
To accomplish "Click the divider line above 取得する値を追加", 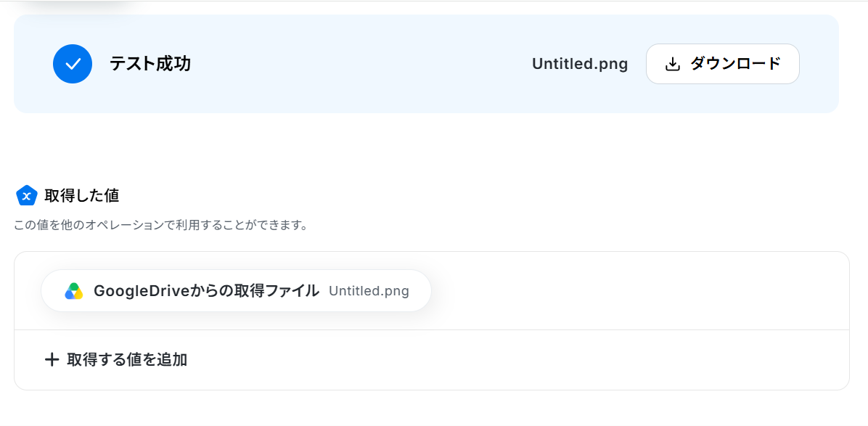I will pos(432,330).
